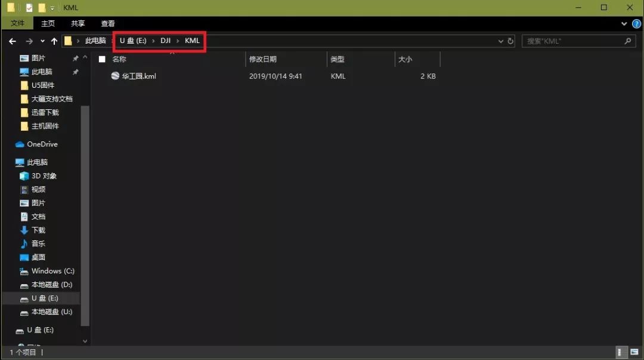
Task: Expand the ribbon using the chevron near help
Action: point(624,23)
